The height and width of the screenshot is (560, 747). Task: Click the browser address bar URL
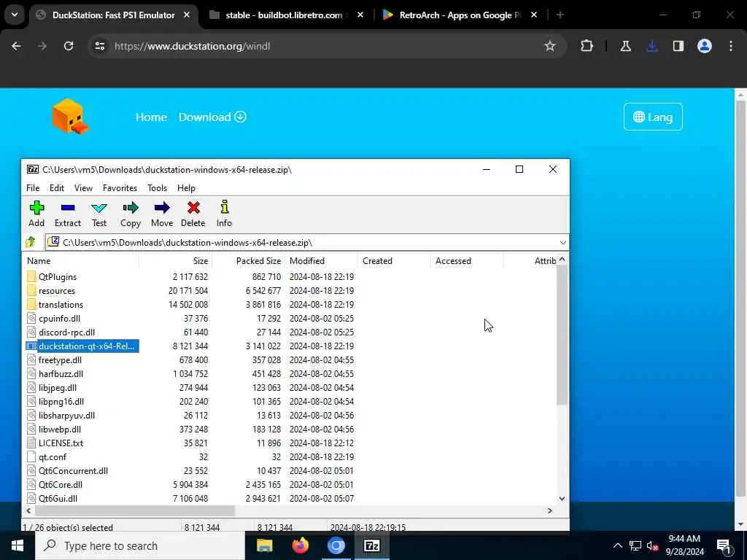pos(193,46)
